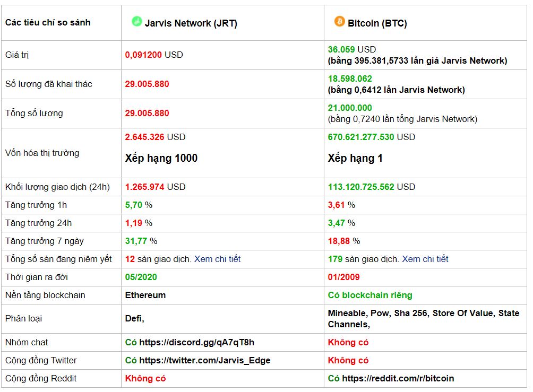Select 'Nền tảng blockchain' row label

(45, 295)
